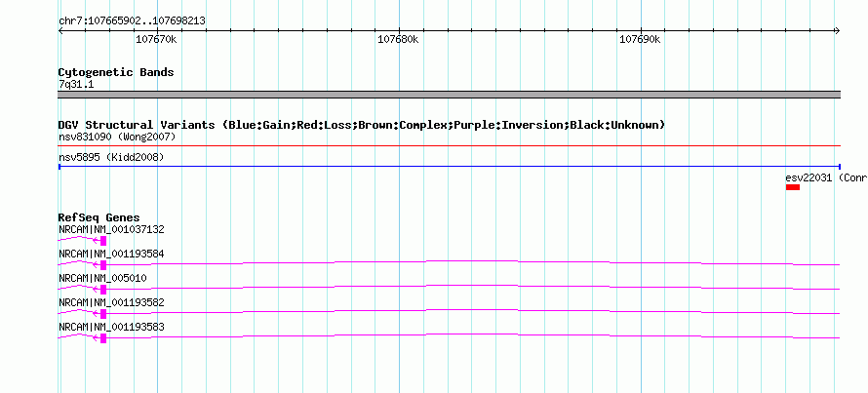Open the nsv831090 (Wong2007) variant label
This screenshot has width=868, height=393.
[117, 137]
